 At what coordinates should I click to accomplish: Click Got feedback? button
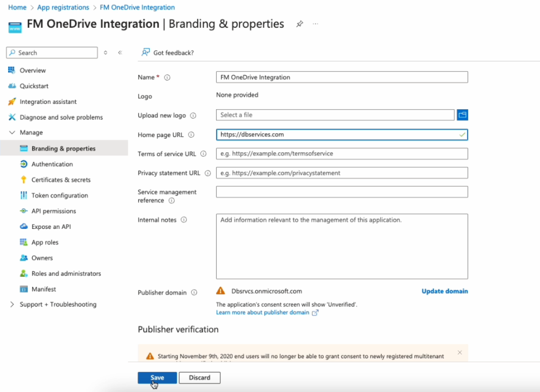coord(168,53)
